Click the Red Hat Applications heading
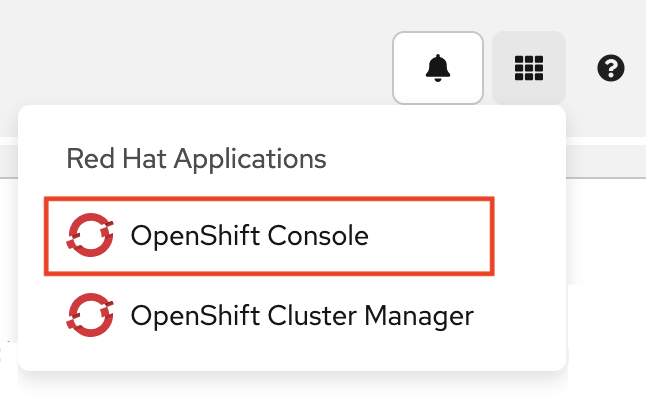The height and width of the screenshot is (412, 646). click(196, 159)
